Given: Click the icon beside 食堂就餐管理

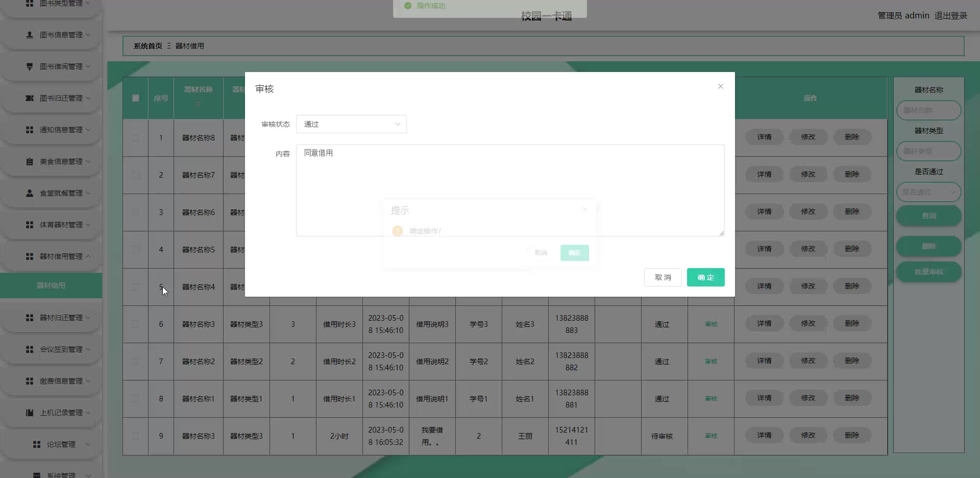Looking at the screenshot, I should [x=30, y=193].
